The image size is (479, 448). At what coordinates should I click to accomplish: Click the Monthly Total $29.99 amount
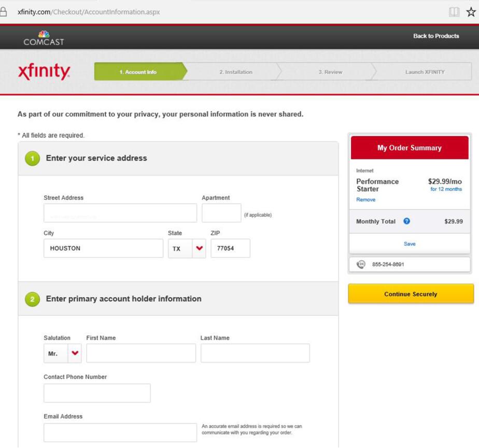click(x=453, y=221)
